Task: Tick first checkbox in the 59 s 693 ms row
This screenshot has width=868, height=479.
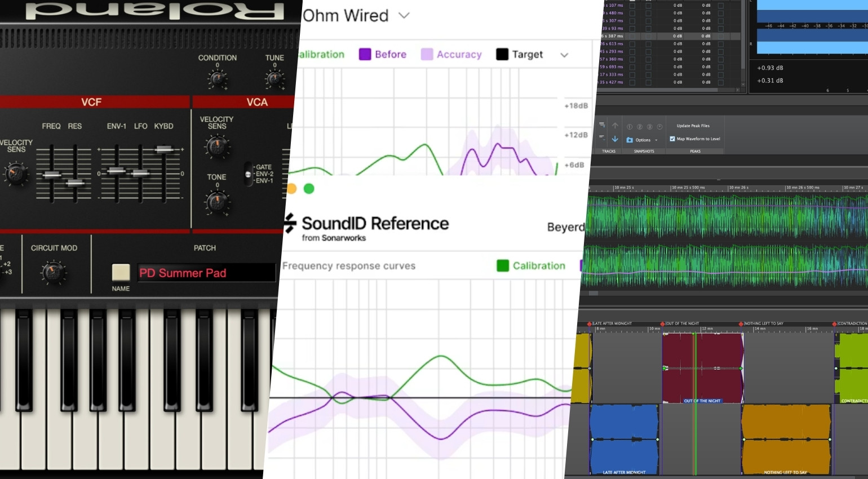Action: [632, 67]
